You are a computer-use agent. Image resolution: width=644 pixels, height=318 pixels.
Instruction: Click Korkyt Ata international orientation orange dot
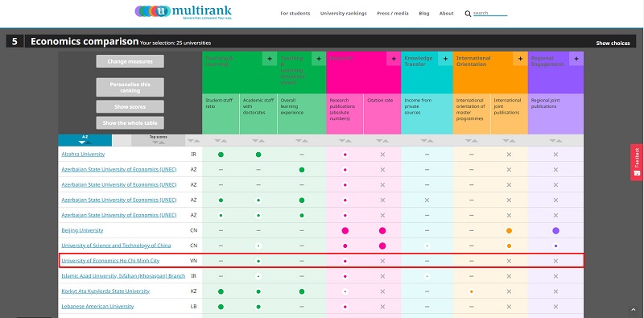click(x=472, y=291)
